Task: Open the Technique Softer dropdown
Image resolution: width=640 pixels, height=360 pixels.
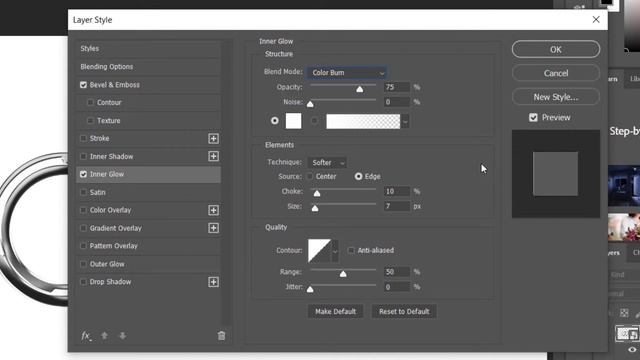Action: click(x=327, y=162)
